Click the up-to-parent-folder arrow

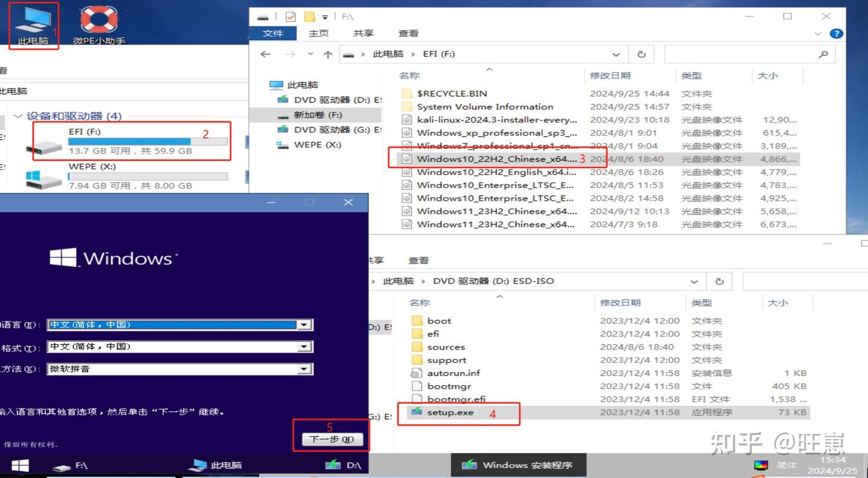[327, 54]
